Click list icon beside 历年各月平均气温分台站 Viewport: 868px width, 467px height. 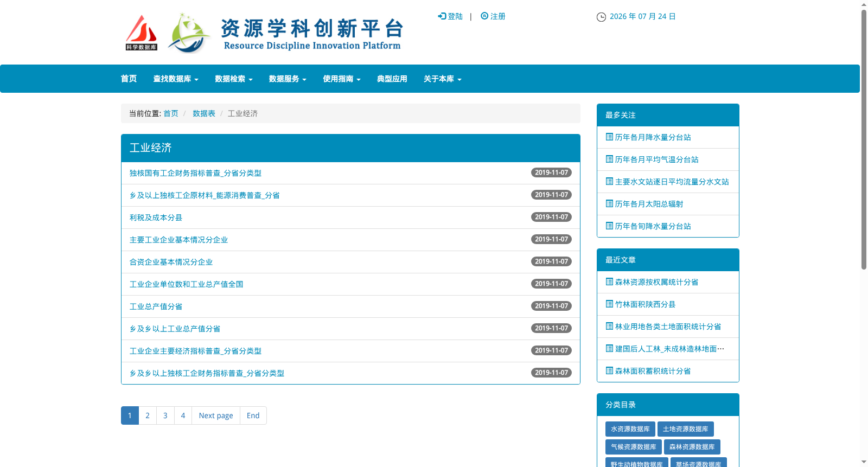609,159
